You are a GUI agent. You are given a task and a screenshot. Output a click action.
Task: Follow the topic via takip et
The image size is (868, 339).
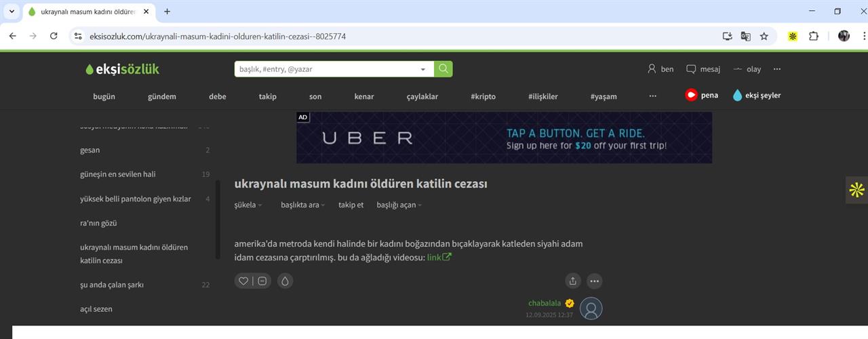(351, 205)
